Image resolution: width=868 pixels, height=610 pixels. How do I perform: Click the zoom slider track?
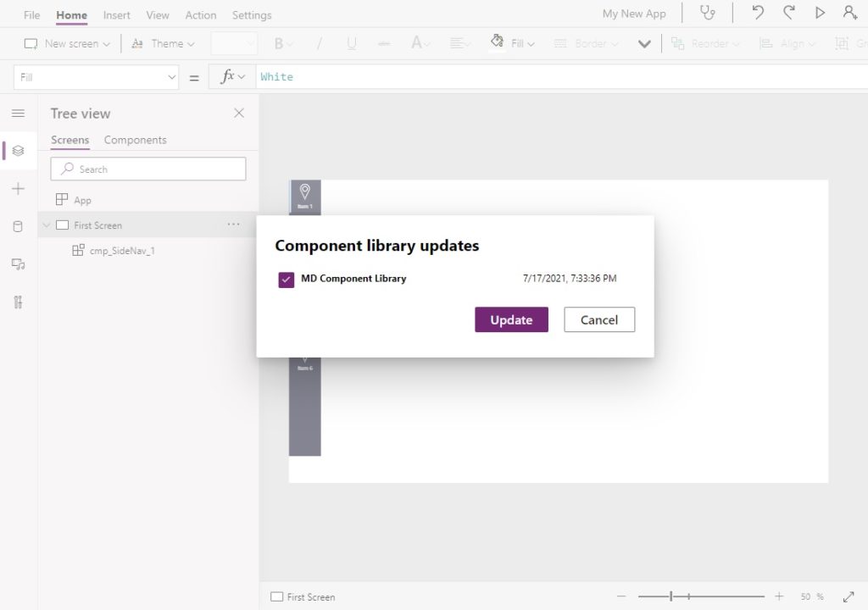click(701, 596)
